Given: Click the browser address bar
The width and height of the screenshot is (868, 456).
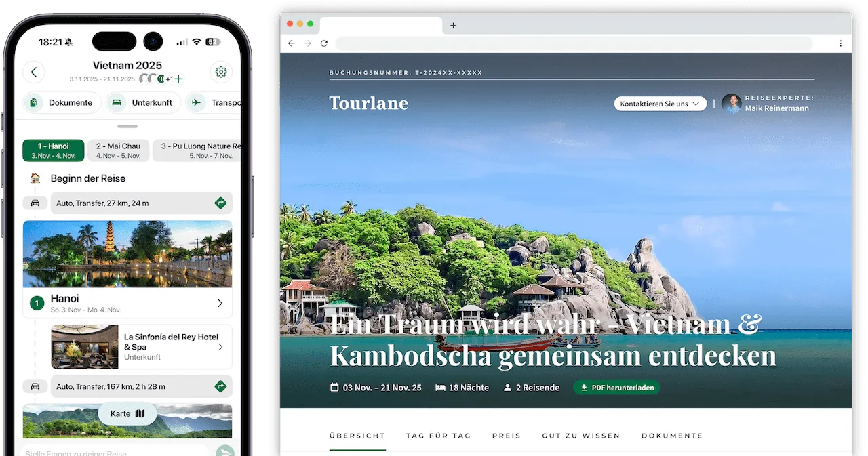Looking at the screenshot, I should point(574,43).
